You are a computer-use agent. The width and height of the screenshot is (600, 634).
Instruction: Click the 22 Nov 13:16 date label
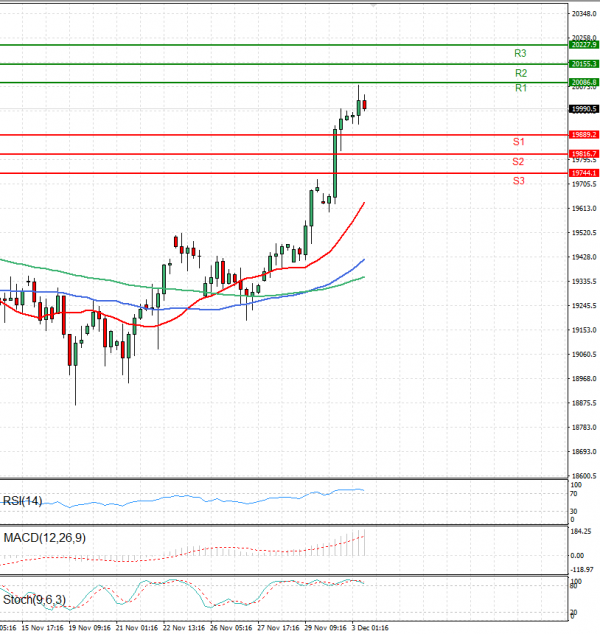184,628
